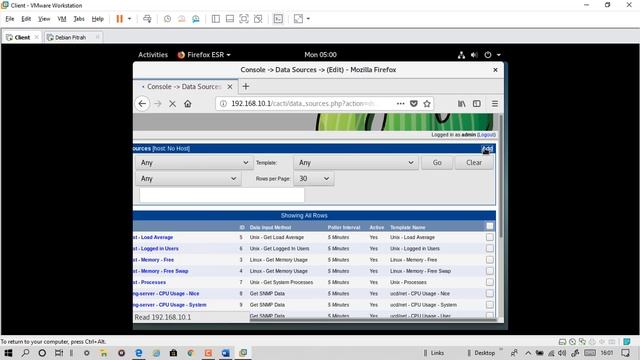Click the GNOME clock Mon 05:00
This screenshot has width=640, height=360.
pos(320,55)
